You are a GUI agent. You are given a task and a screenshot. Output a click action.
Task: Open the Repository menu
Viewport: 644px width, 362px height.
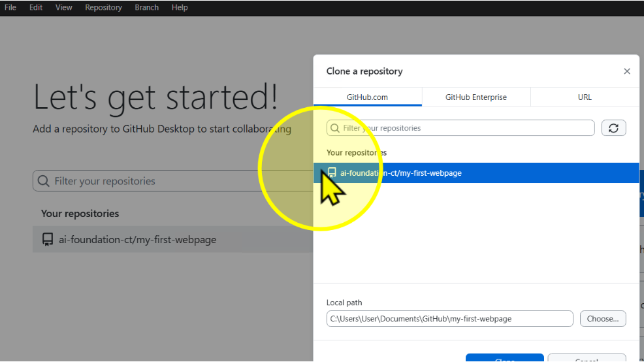(x=103, y=7)
